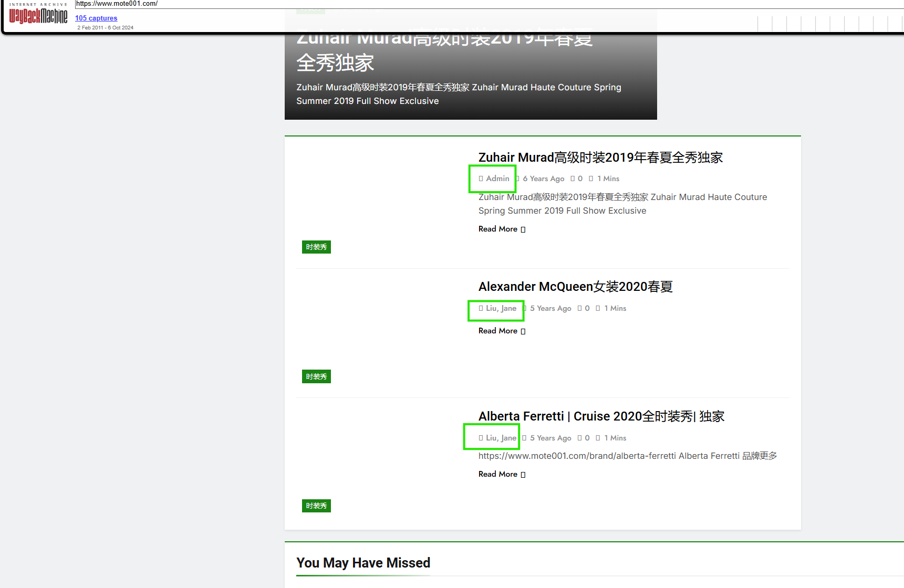Image resolution: width=904 pixels, height=588 pixels.
Task: Click the comment count on the Alberta Ferretti post
Action: [x=584, y=438]
